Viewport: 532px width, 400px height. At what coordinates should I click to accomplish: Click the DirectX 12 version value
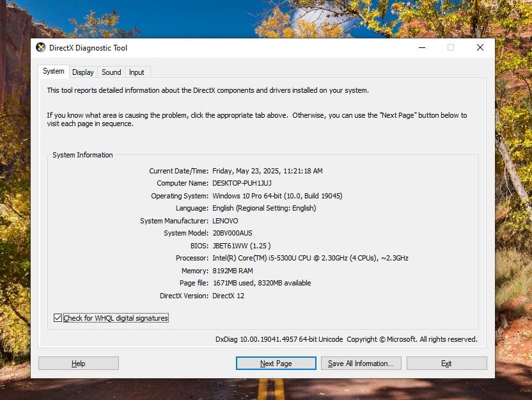[228, 296]
